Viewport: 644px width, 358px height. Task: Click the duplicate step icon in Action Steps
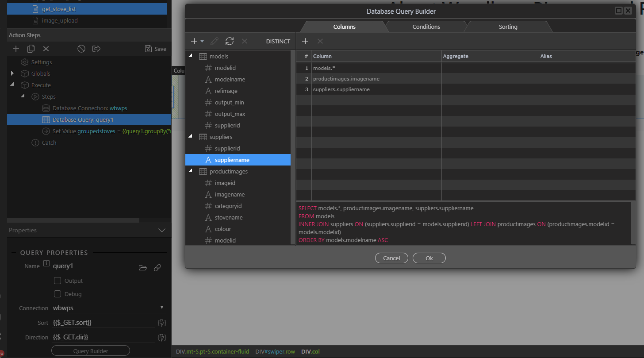coord(31,49)
